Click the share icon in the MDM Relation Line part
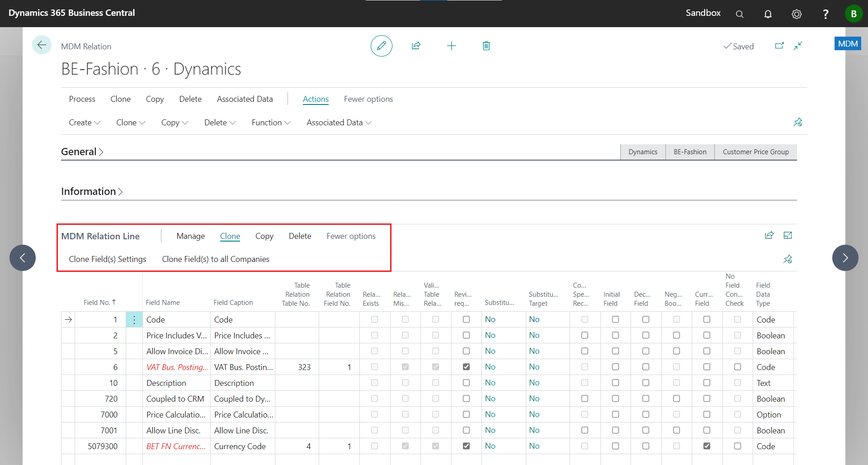 click(769, 235)
